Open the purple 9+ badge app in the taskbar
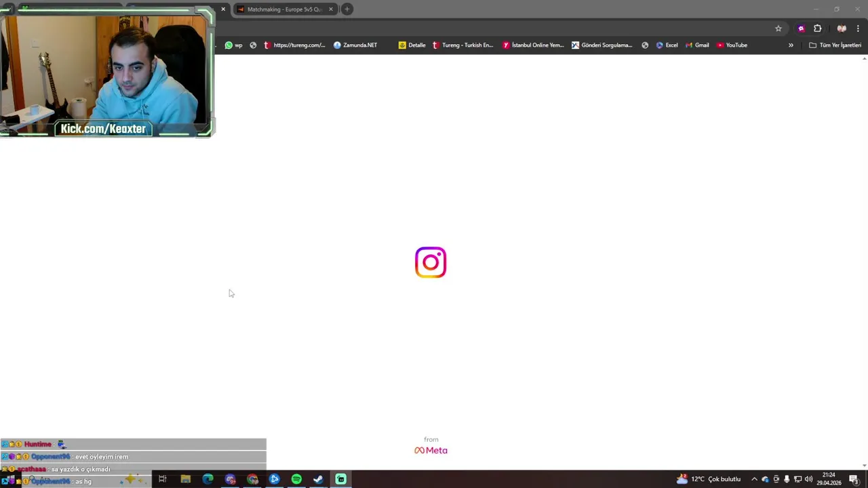The width and height of the screenshot is (868, 488). tap(231, 479)
